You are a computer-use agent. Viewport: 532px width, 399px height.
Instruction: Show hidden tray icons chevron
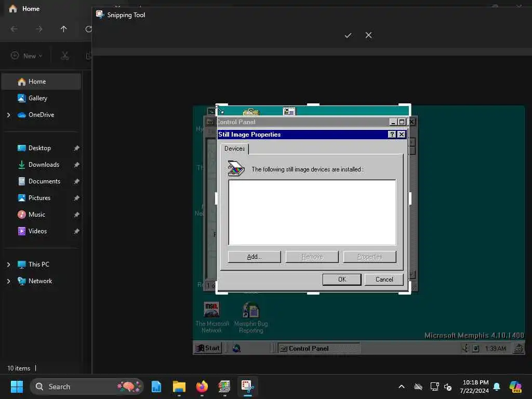pyautogui.click(x=402, y=387)
